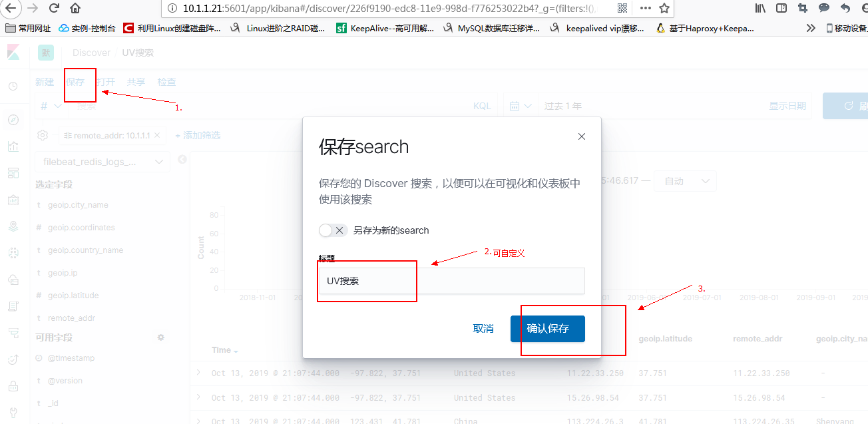Sort by Time column arrow
Image resolution: width=868 pixels, height=424 pixels.
(x=236, y=351)
